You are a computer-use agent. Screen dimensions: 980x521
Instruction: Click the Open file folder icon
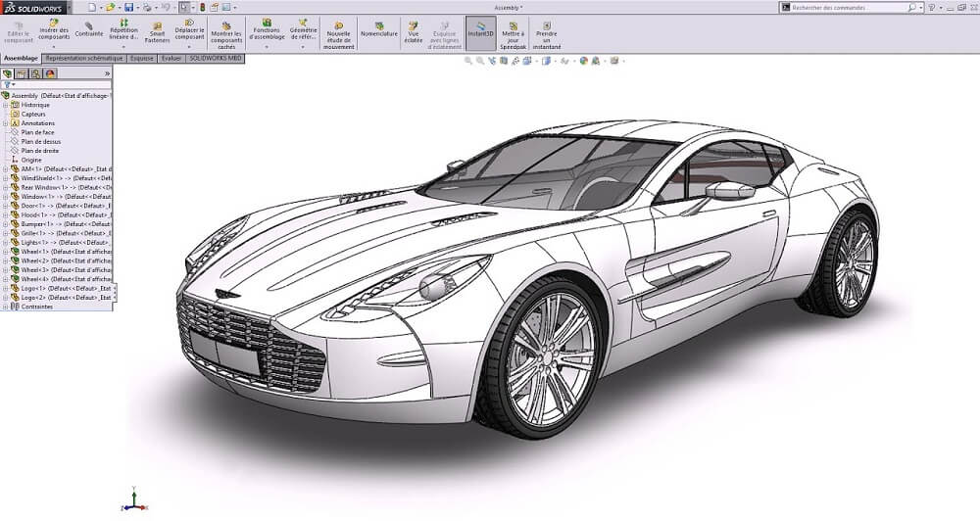tap(110, 8)
